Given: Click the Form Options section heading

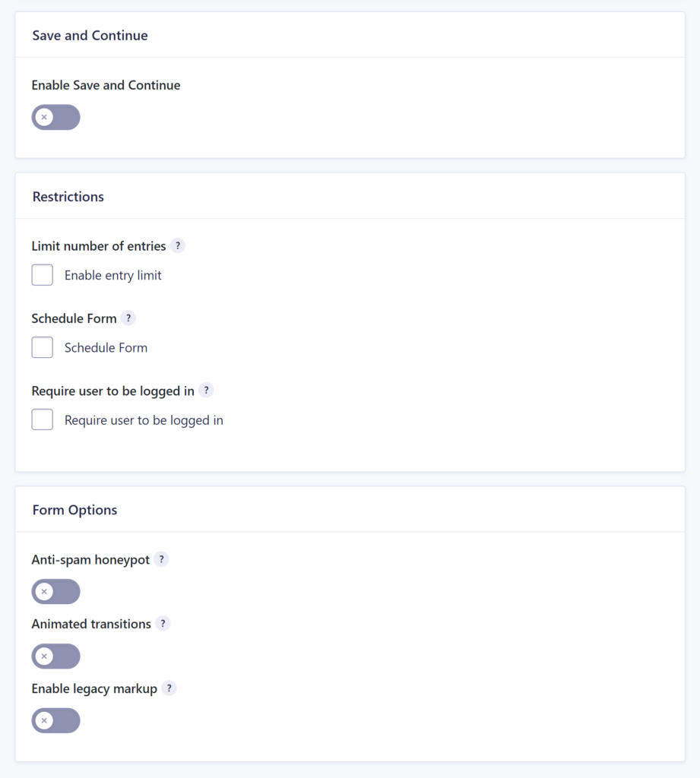Looking at the screenshot, I should (x=74, y=509).
